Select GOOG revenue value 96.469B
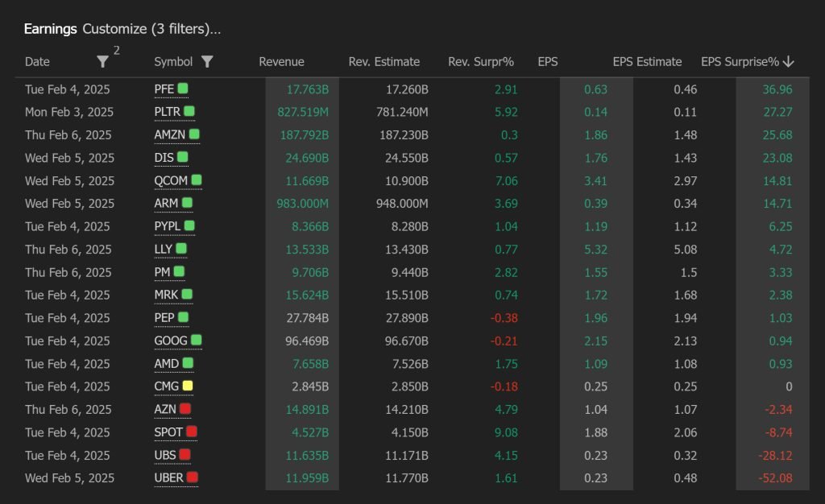 307,341
